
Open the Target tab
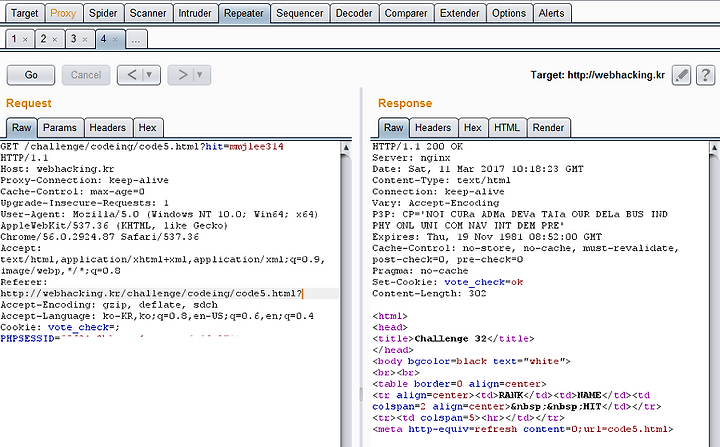(x=24, y=13)
